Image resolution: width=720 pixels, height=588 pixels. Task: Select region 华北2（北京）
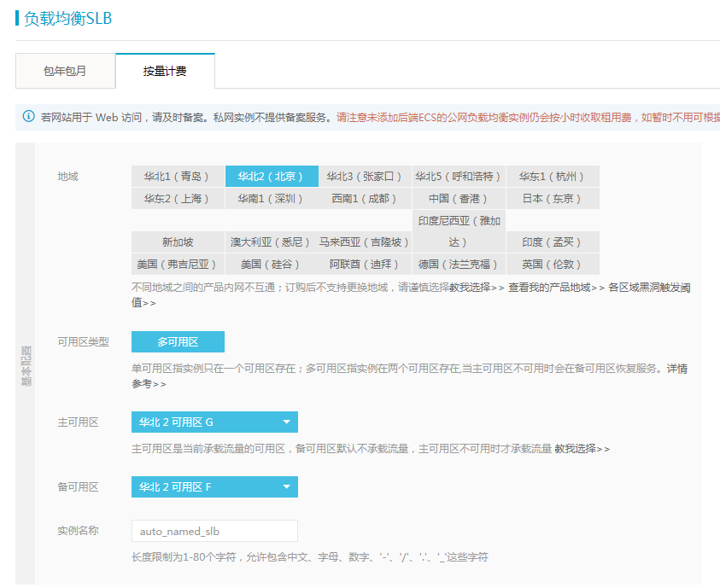point(272,176)
